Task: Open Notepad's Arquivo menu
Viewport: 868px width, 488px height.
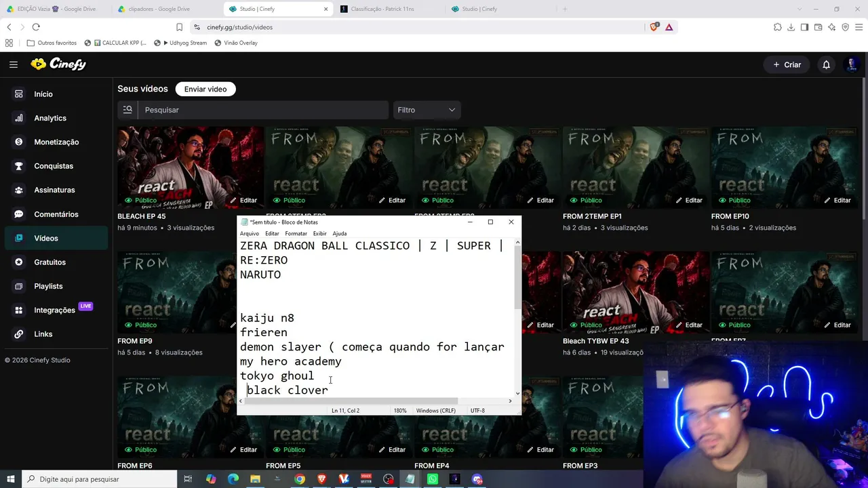Action: click(249, 234)
